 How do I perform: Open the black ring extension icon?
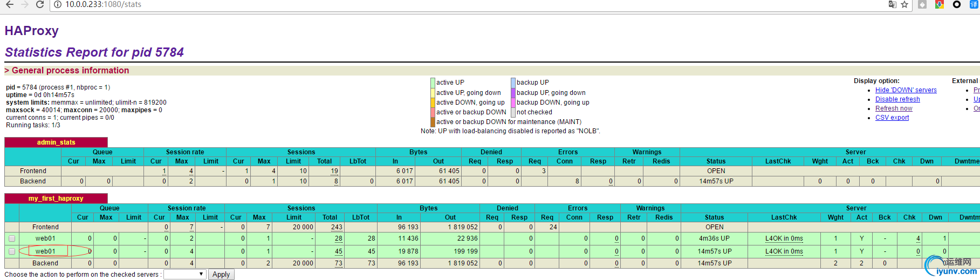coord(957,4)
